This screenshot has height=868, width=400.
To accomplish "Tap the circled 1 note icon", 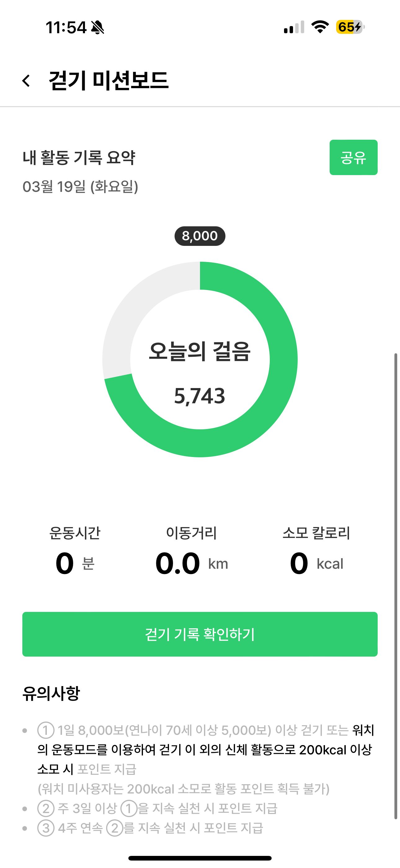I will (46, 730).
